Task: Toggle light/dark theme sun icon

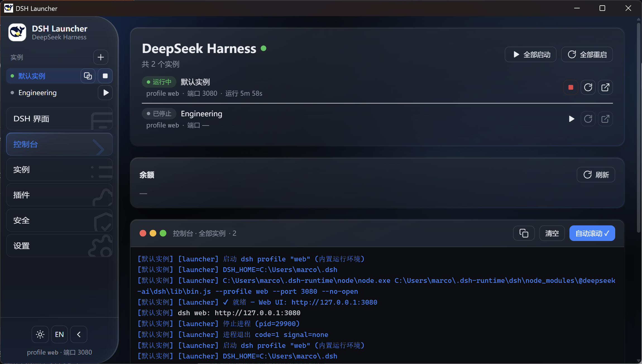Action: pos(40,334)
